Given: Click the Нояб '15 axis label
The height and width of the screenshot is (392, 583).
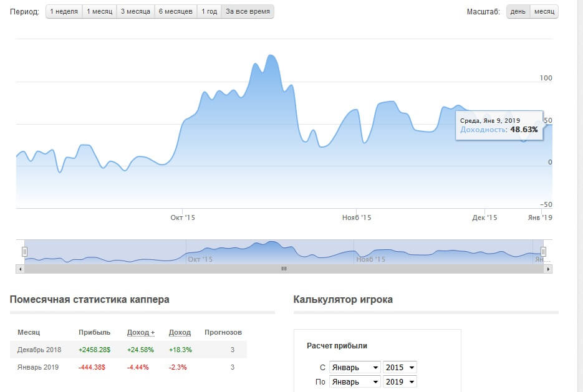Looking at the screenshot, I should point(357,218).
